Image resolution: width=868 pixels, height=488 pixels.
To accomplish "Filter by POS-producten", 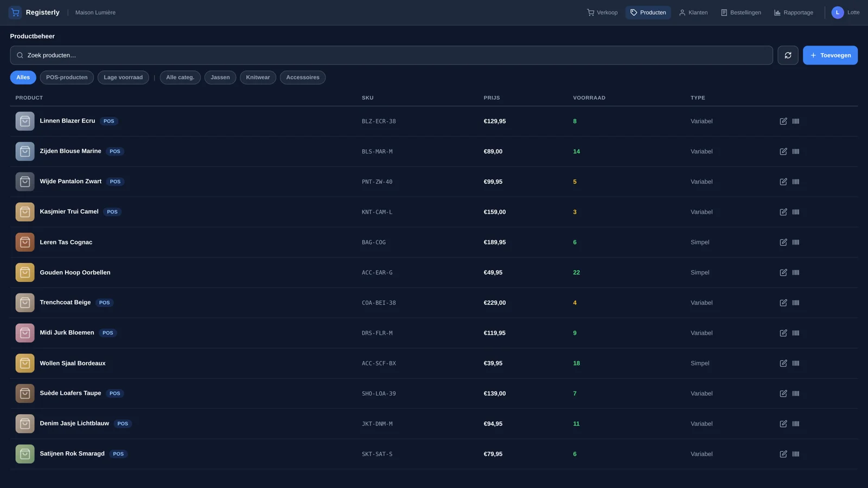I will [67, 78].
